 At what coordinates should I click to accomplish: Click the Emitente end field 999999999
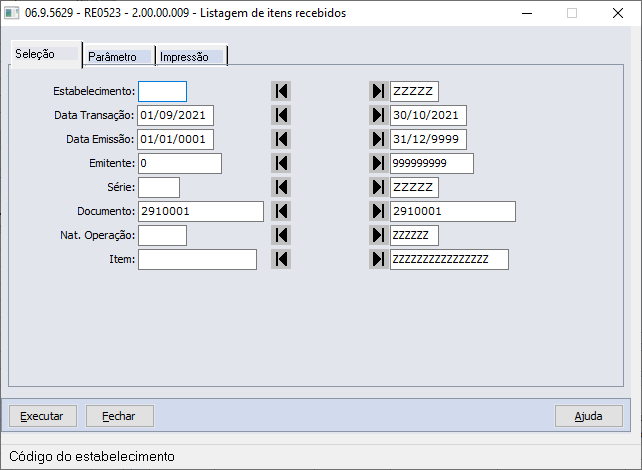pos(432,163)
